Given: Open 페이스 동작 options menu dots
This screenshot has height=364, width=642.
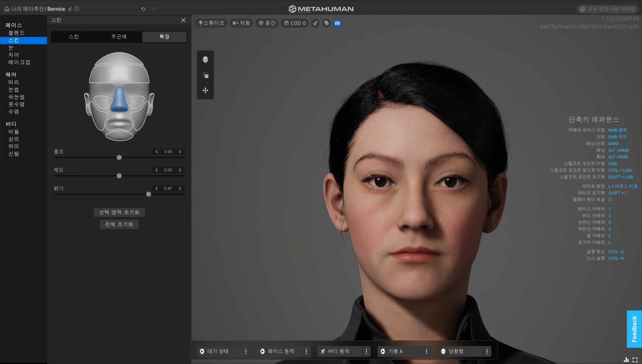Looking at the screenshot, I should pyautogui.click(x=306, y=351).
